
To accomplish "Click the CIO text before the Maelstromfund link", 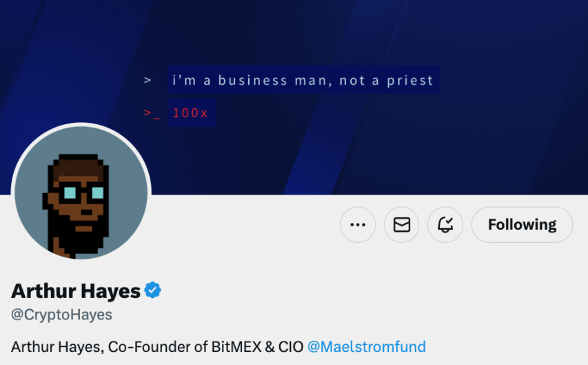I will (x=291, y=346).
